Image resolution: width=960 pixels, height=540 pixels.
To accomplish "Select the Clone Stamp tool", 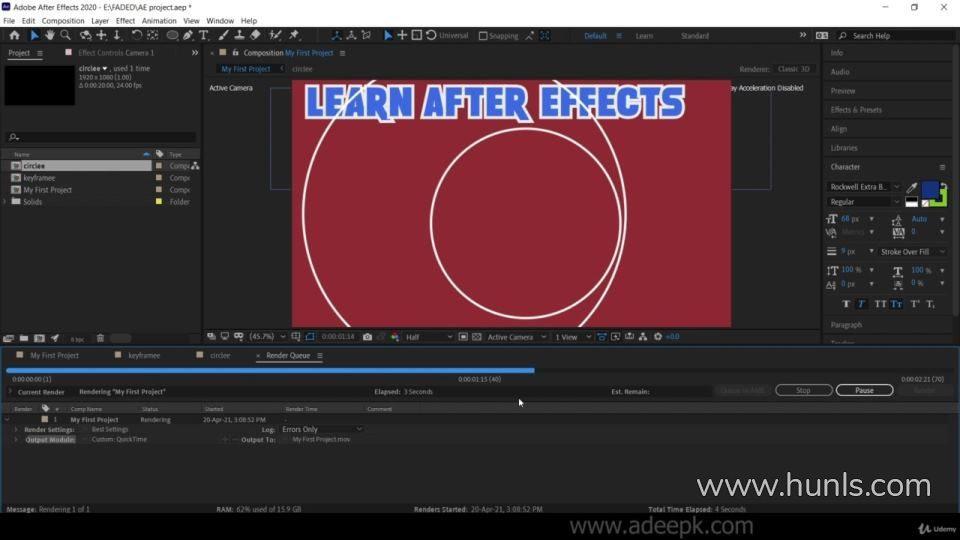I will [x=239, y=36].
